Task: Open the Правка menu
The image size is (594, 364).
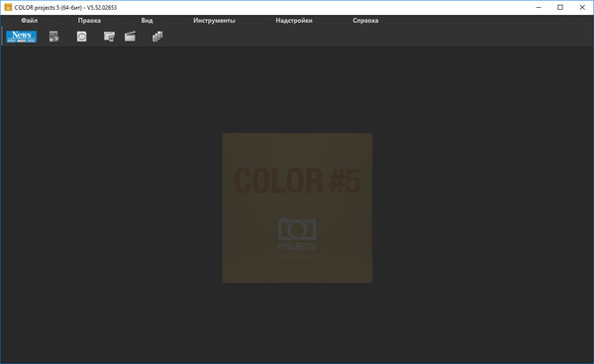Action: [89, 21]
